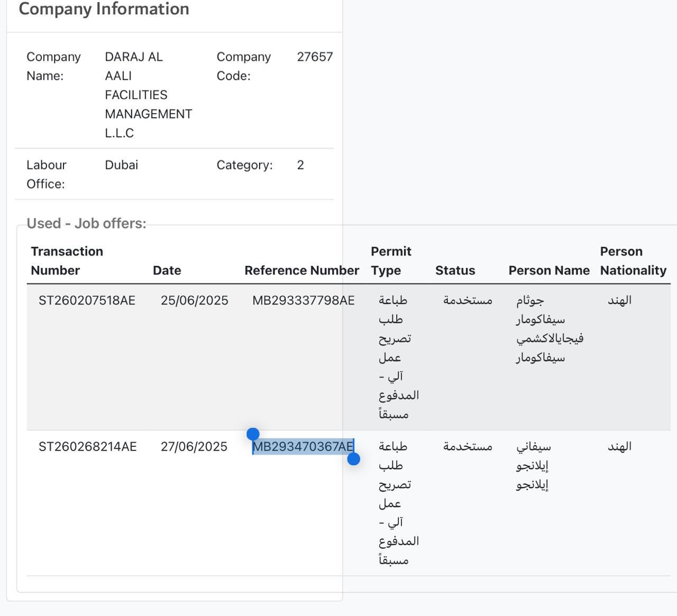Viewport: 677px width, 616px height.
Task: Click the Used - Job offers section title
Action: point(86,223)
